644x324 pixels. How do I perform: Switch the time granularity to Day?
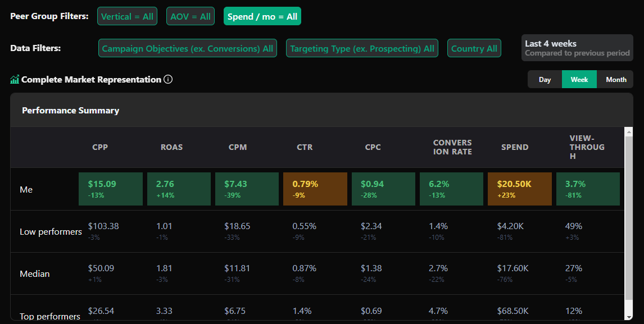click(545, 80)
